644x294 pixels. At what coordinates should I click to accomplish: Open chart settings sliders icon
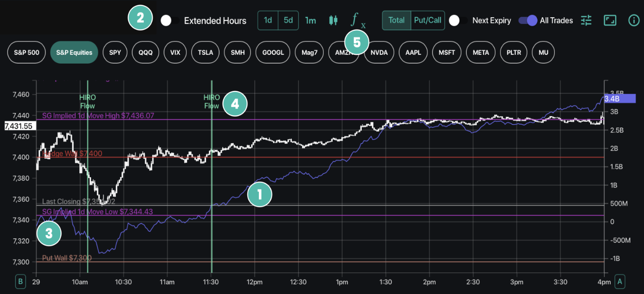(x=586, y=20)
